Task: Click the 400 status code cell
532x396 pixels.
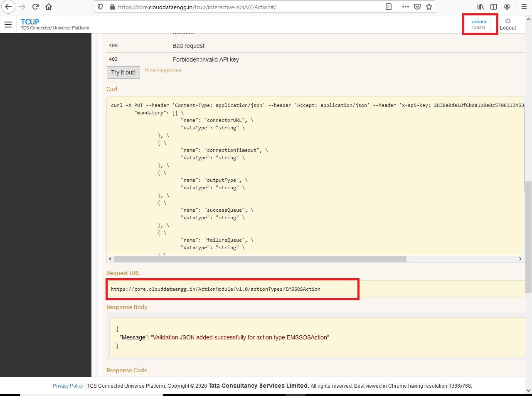Action: [113, 45]
